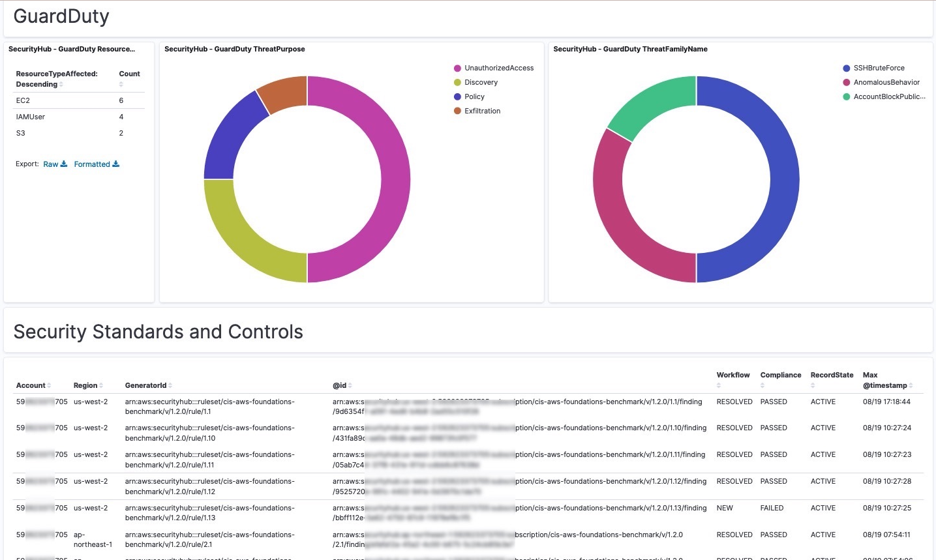Click the count value 6
Screen dimensions: 936x560
(121, 100)
